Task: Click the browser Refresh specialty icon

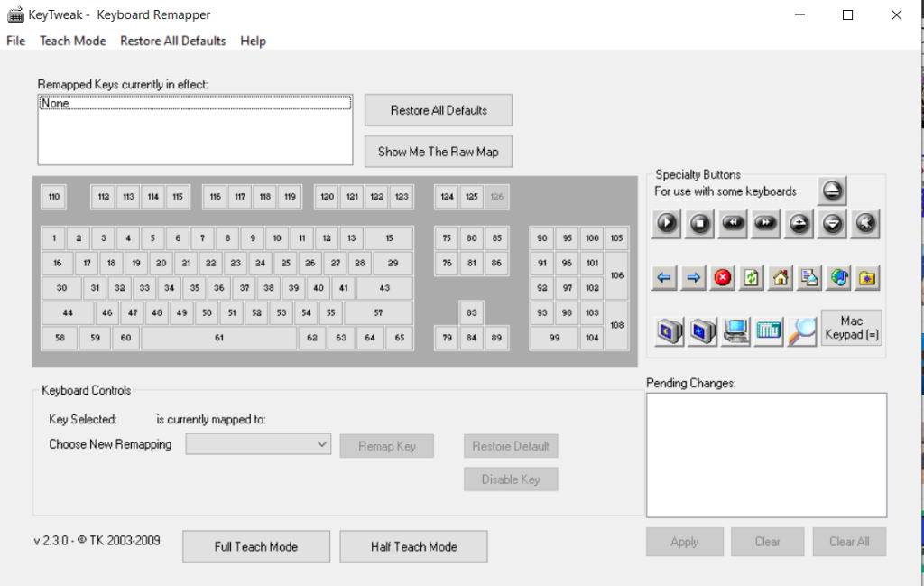Action: pos(751,278)
